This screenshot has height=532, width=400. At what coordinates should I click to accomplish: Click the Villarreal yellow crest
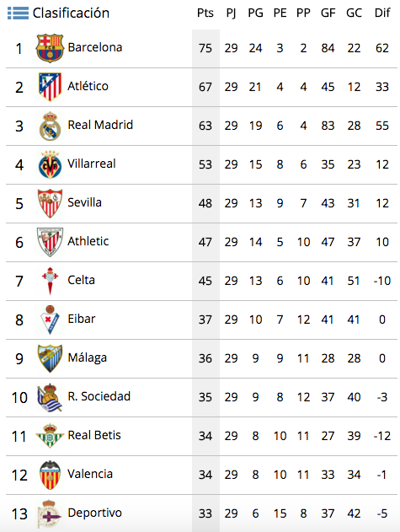(x=50, y=165)
